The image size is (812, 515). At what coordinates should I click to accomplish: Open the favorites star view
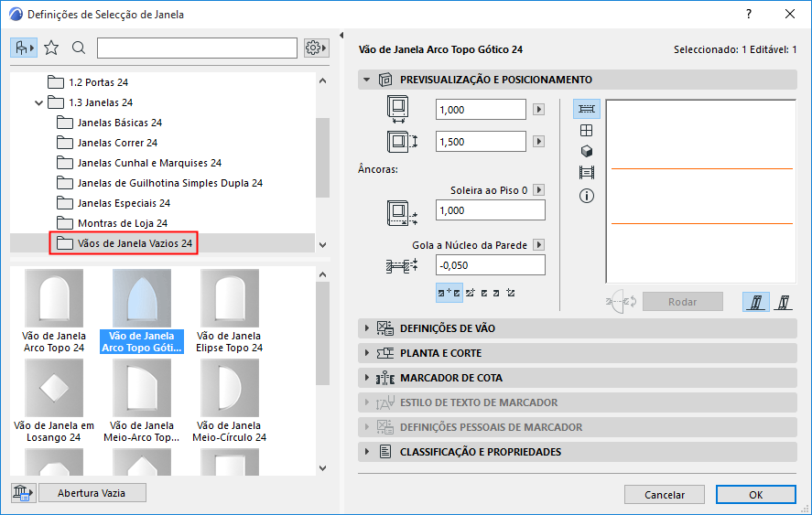[51, 48]
